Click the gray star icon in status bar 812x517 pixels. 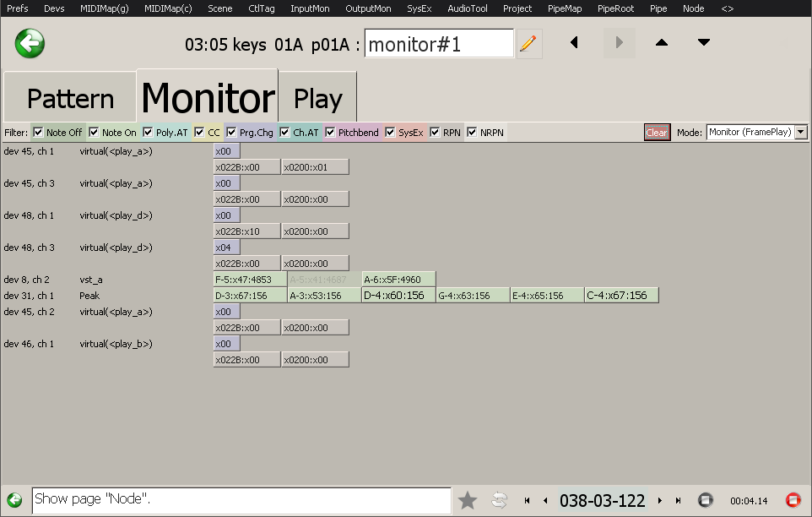click(468, 500)
